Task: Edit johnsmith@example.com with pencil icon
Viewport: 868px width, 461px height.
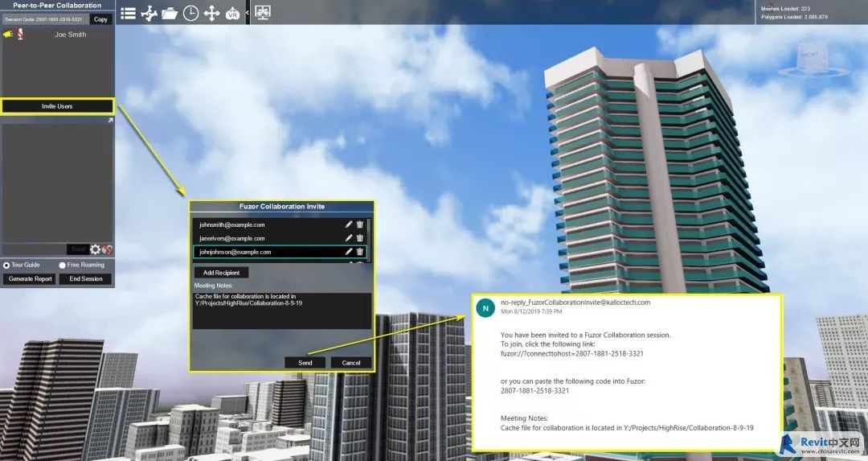Action: coord(348,224)
